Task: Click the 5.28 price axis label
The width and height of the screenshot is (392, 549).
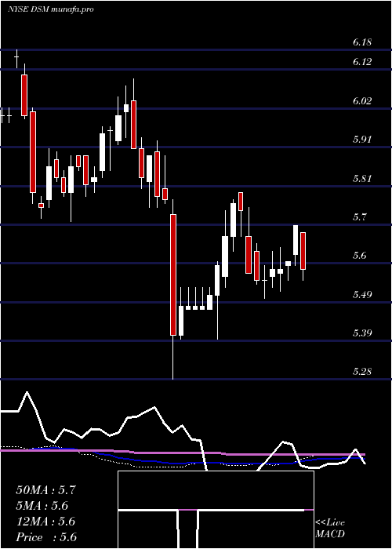Action: pos(361,372)
